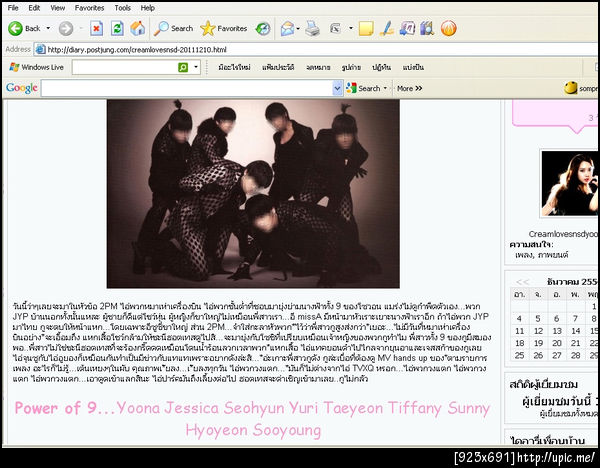Click the จดหมาย link in Windows Live toolbar
This screenshot has height=468, width=600.
coord(318,67)
